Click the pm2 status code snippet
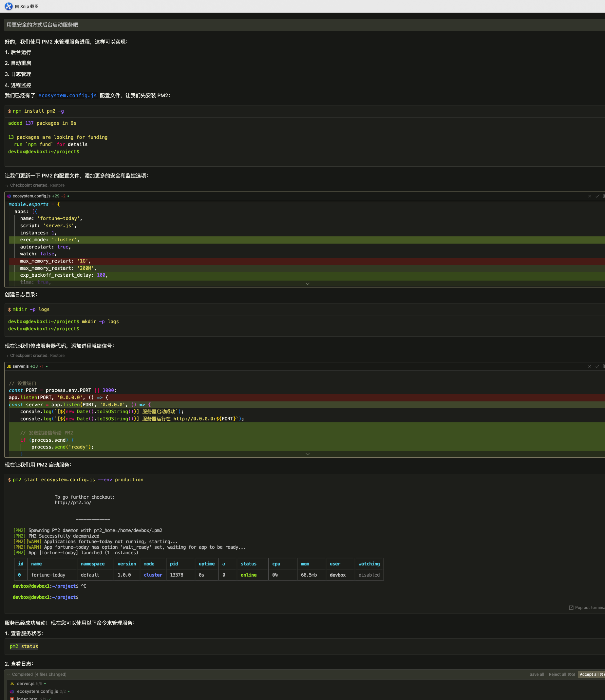 pos(24,646)
